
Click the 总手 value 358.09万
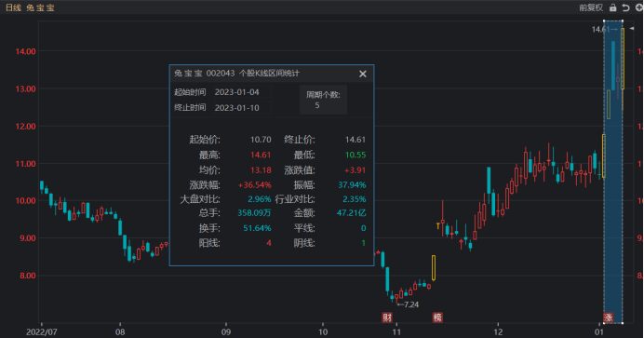coord(254,212)
